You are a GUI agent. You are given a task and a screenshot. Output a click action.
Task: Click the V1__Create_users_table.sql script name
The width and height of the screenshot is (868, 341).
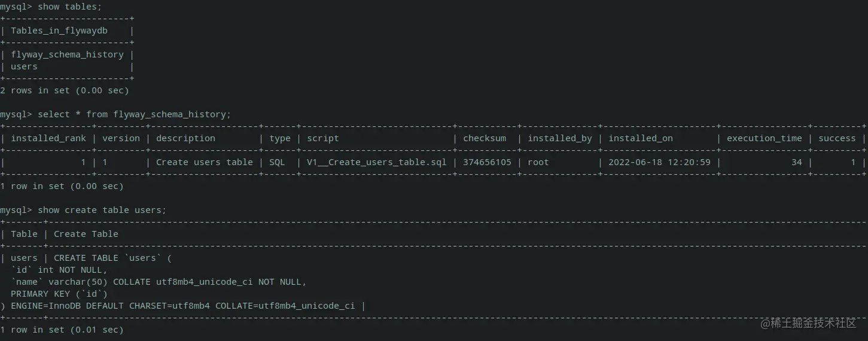[377, 162]
